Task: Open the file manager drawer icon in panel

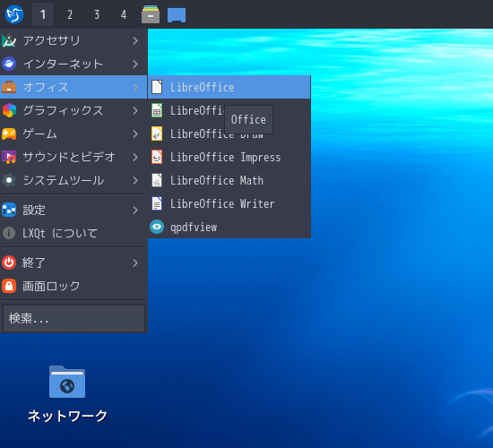Action: (x=151, y=14)
